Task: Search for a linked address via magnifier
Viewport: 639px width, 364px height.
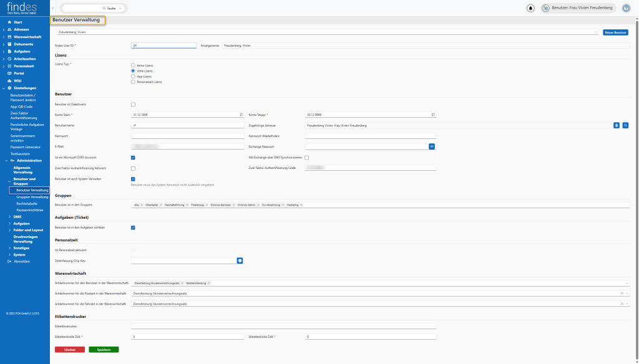Action: pos(625,125)
